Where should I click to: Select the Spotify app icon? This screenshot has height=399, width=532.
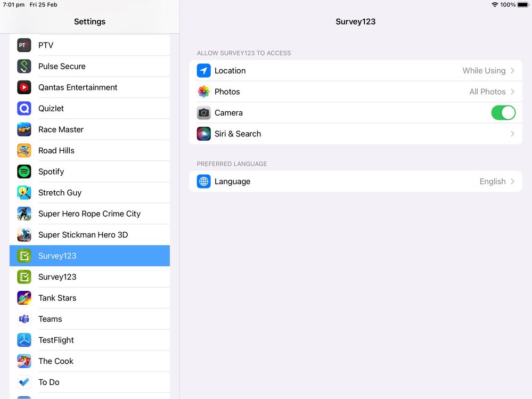[24, 172]
